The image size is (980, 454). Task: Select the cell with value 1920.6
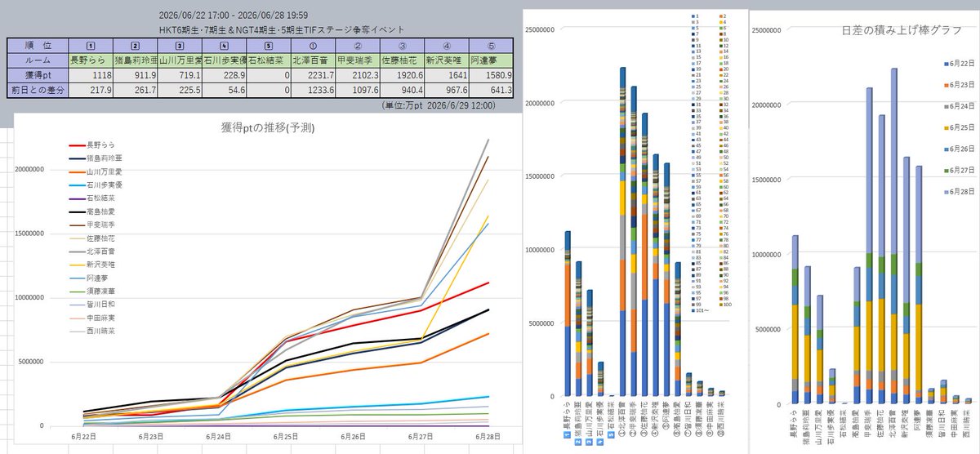pyautogui.click(x=400, y=74)
